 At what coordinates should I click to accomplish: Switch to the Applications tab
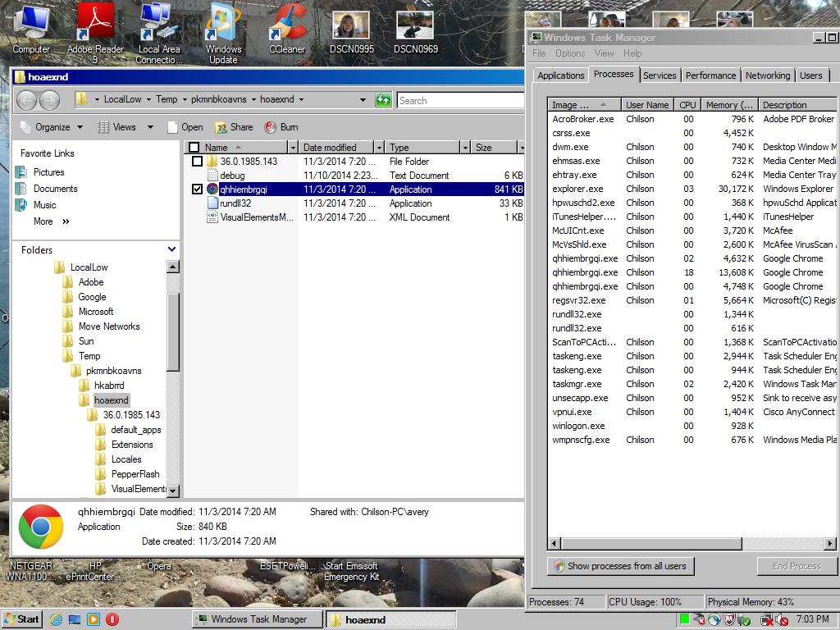click(561, 75)
